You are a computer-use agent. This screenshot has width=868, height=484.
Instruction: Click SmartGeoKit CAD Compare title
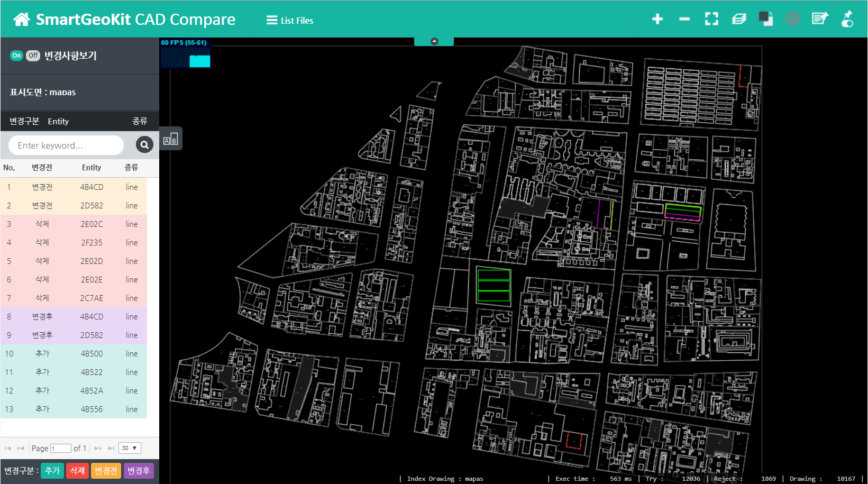(135, 20)
